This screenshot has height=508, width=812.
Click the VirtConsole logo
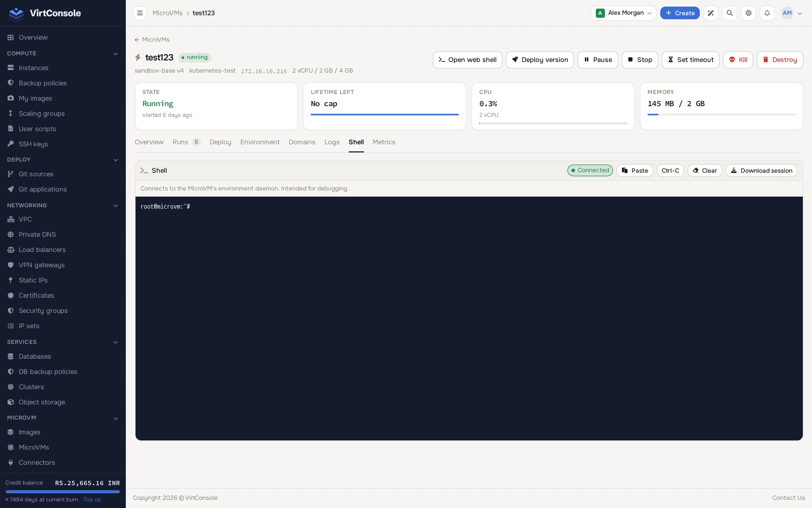click(x=45, y=13)
